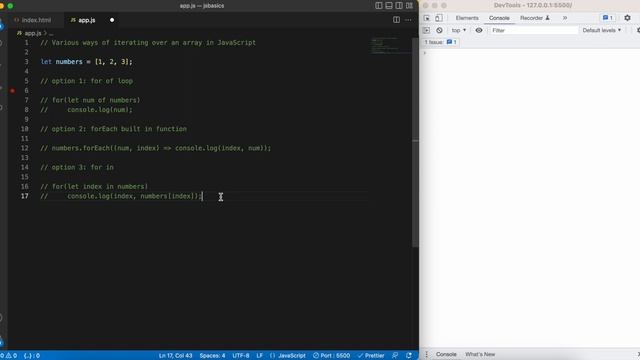Viewport: 640px width, 360px height.
Task: Toggle breakpoint on line 6
Action: 13,91
